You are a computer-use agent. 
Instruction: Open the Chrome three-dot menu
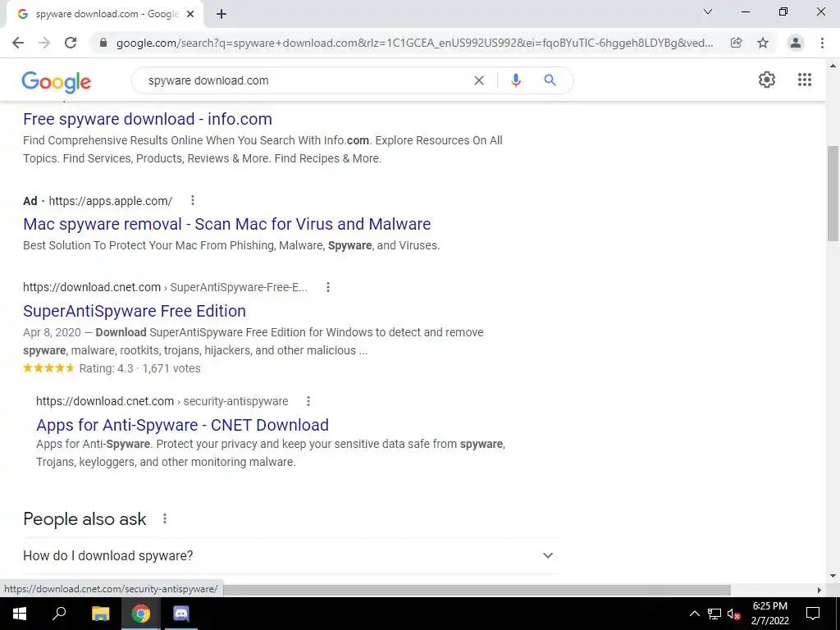click(x=822, y=43)
